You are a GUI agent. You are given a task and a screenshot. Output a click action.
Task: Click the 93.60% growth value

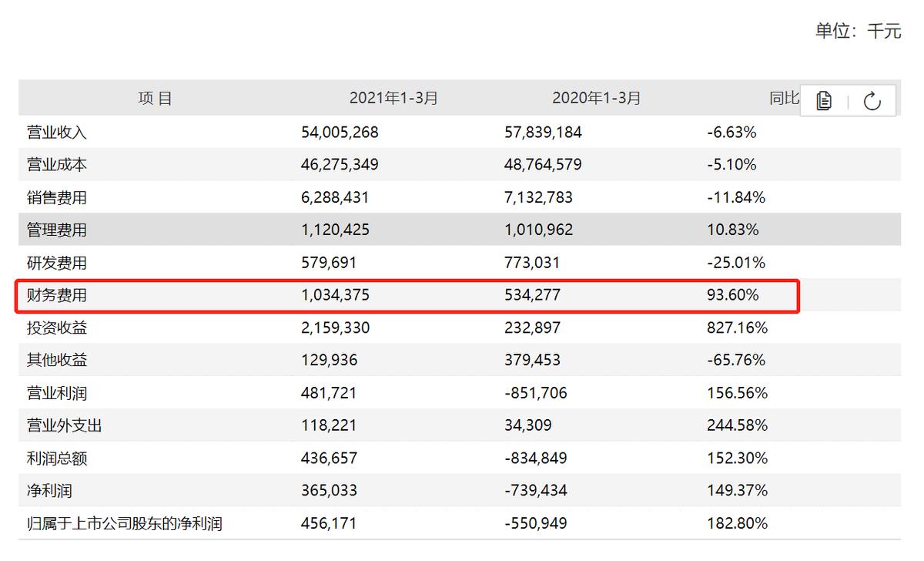(x=732, y=295)
